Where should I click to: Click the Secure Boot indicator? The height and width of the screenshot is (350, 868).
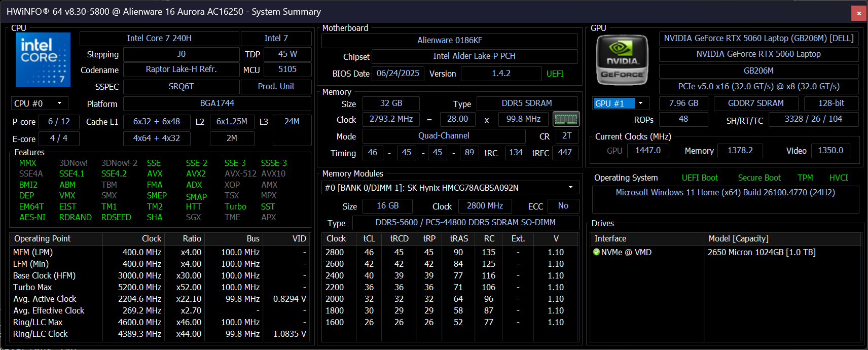759,178
